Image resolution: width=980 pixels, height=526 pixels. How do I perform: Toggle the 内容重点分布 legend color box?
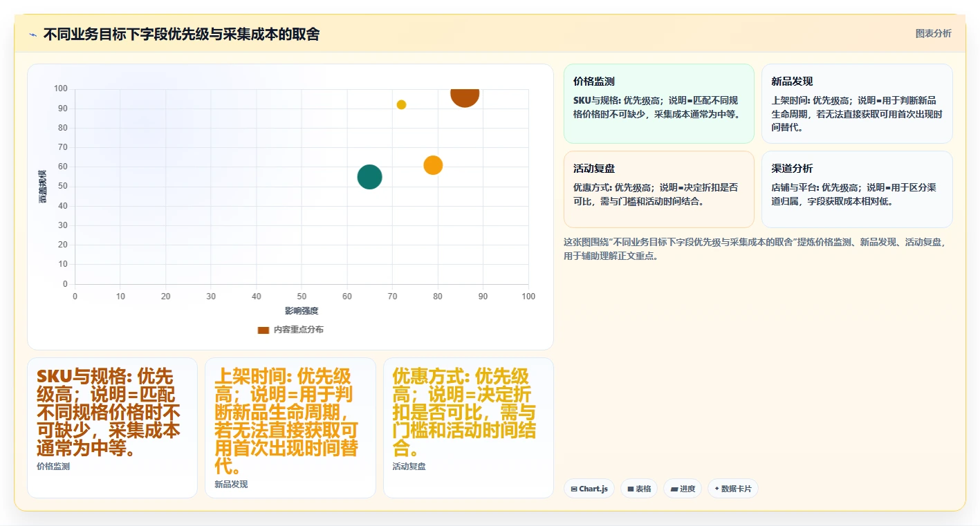coord(263,330)
